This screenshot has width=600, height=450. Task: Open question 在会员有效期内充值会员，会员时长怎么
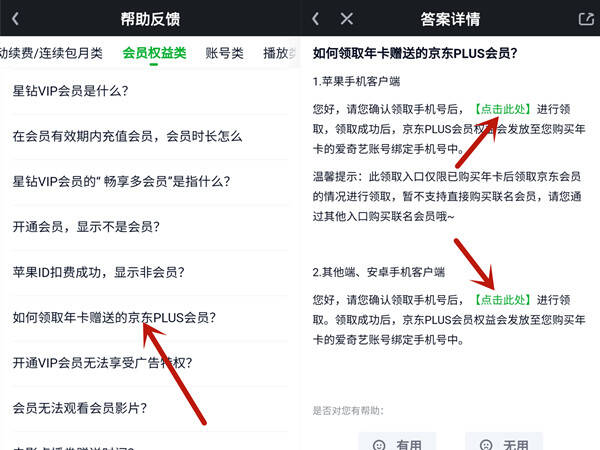(150, 136)
